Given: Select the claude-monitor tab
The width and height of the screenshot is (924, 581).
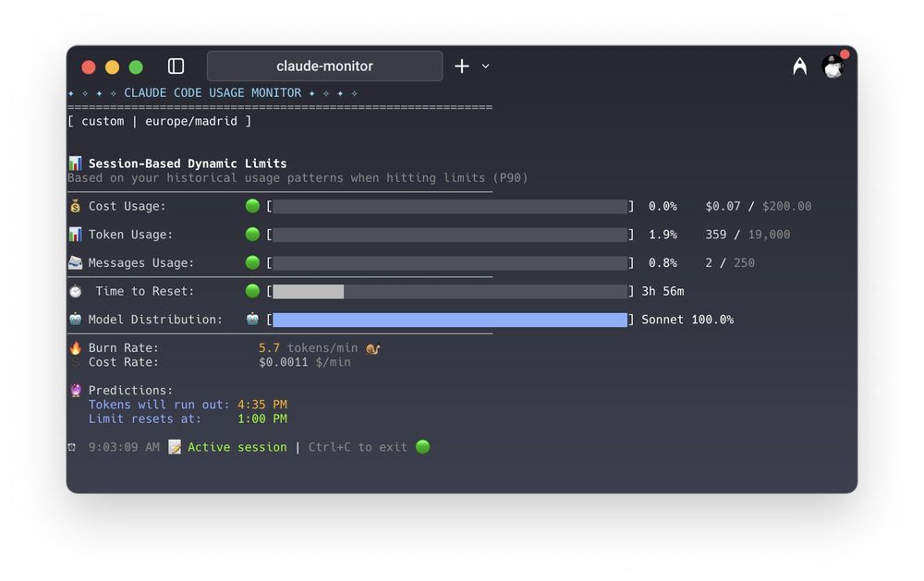Looking at the screenshot, I should pyautogui.click(x=324, y=66).
